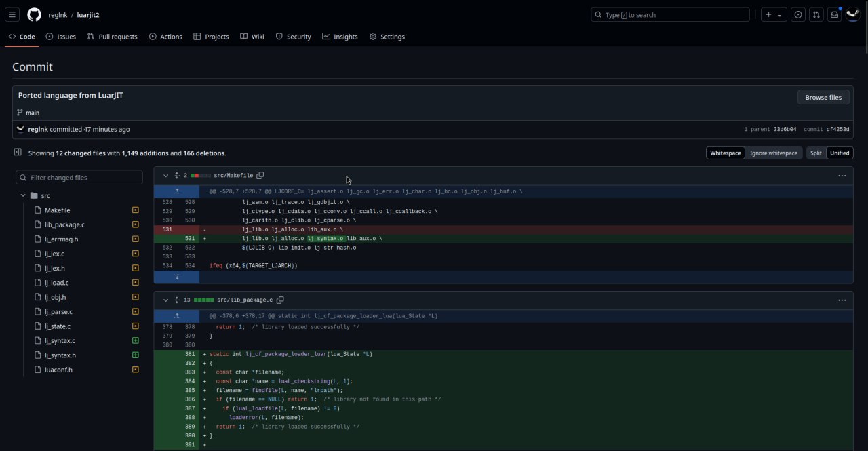Open parent commit 33d6b04 link
The width and height of the screenshot is (868, 451).
coord(785,130)
